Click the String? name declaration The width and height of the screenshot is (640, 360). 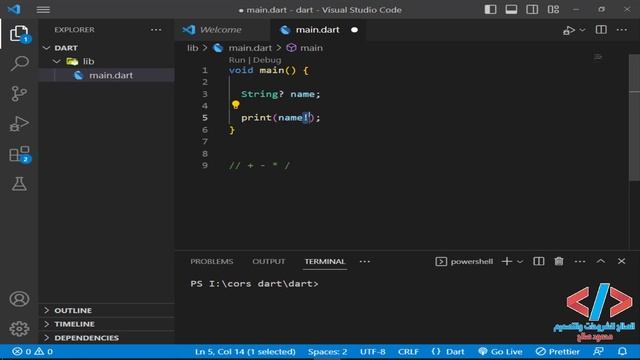click(x=280, y=94)
